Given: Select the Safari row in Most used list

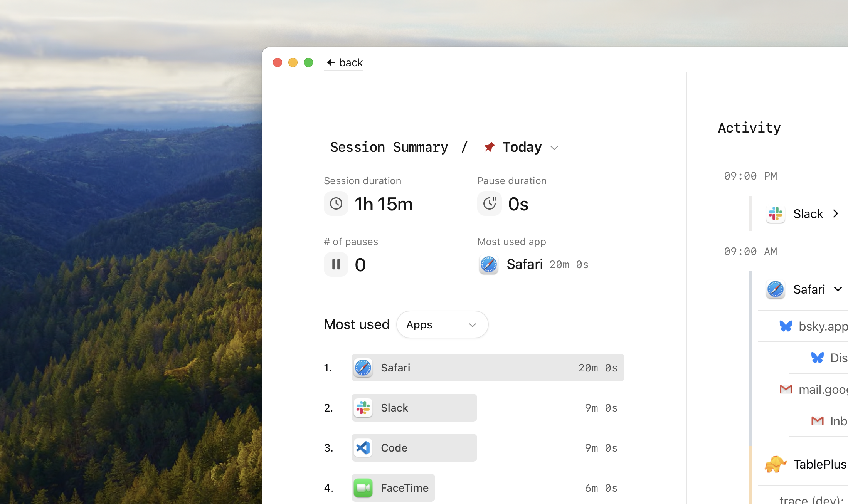Looking at the screenshot, I should pos(487,368).
